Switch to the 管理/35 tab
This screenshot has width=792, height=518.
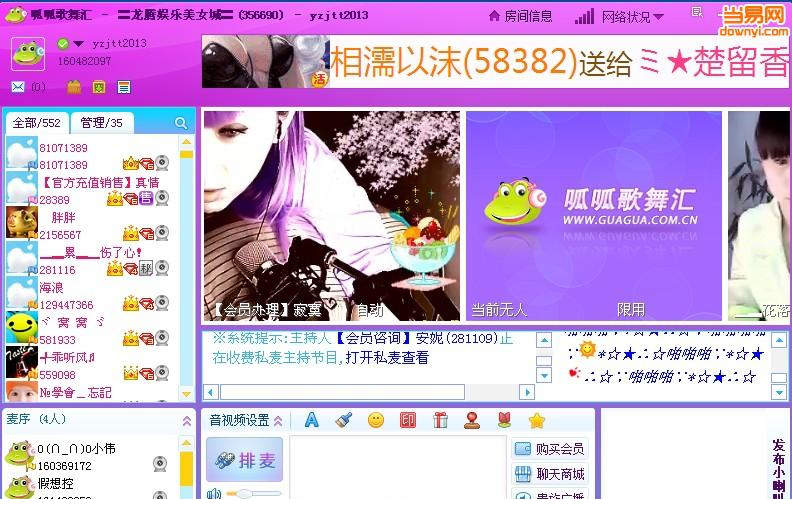102,123
